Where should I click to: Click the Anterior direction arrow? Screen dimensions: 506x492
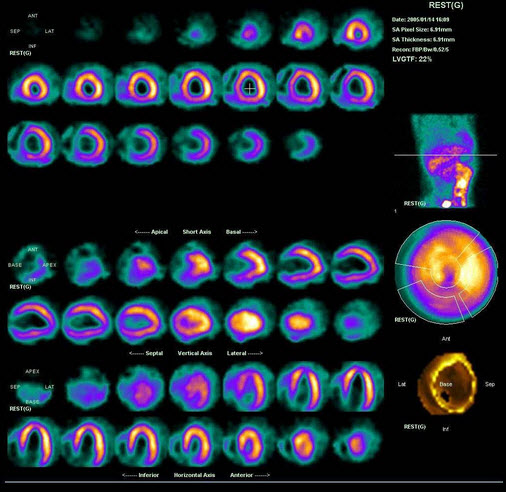point(250,475)
